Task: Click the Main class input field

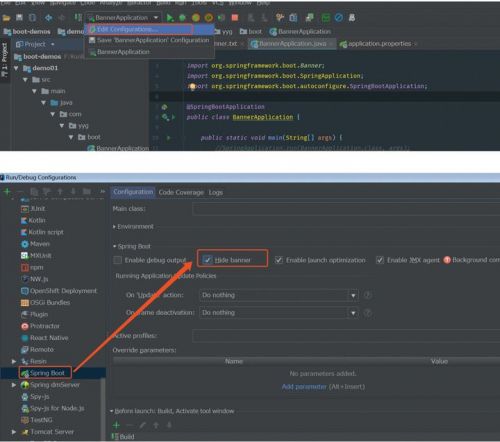Action: (346, 209)
